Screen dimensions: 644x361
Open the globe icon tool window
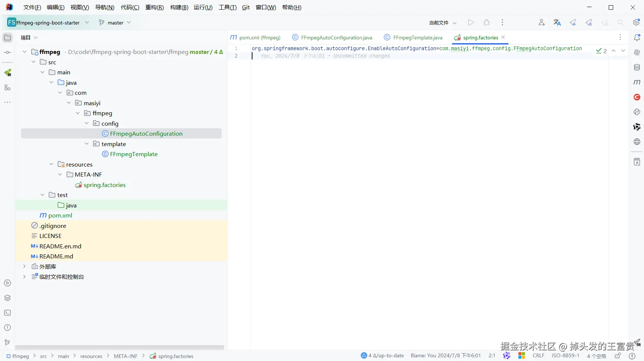(637, 142)
